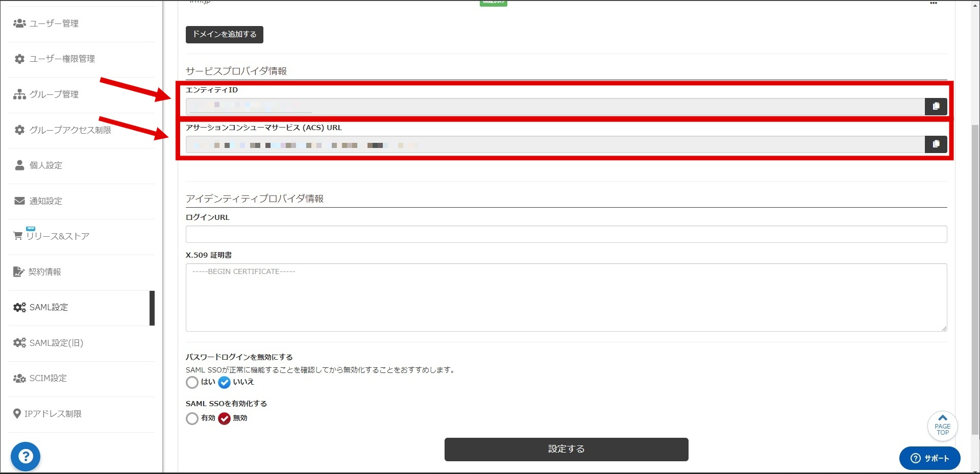
Task: Click the サービスプロバイダ情報 heading
Action: coord(236,71)
